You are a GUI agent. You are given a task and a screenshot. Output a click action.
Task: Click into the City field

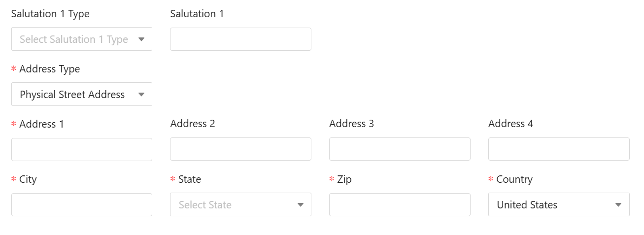coord(82,204)
